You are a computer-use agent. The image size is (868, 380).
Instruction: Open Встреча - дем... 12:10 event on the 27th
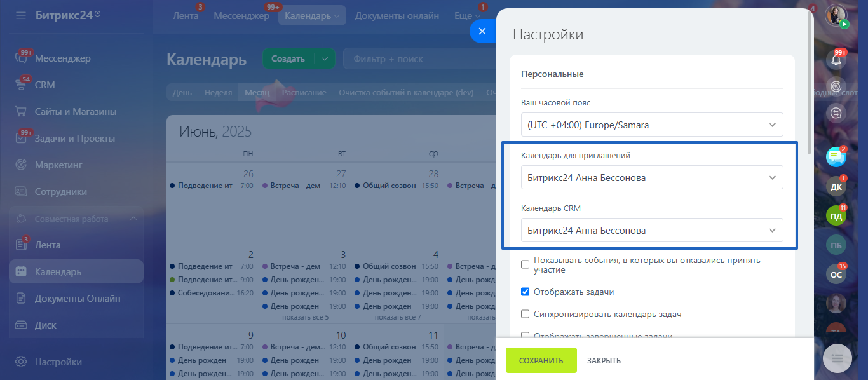tap(304, 186)
